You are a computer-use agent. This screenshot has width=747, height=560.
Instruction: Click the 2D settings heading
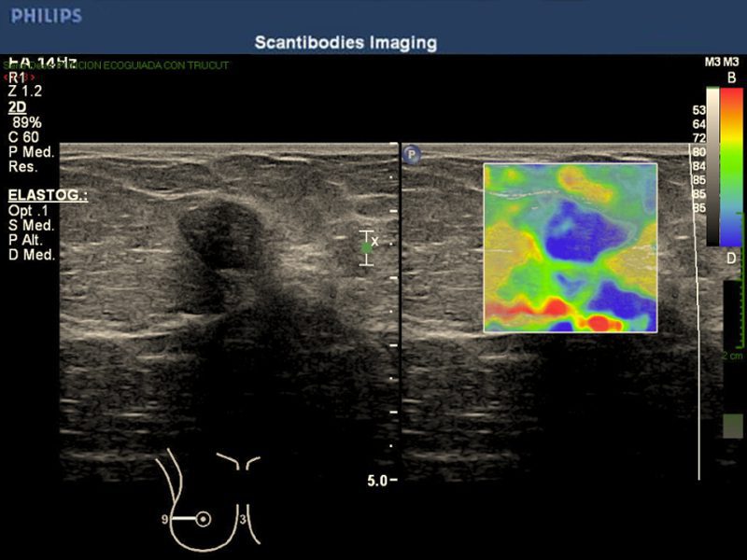tap(16, 107)
